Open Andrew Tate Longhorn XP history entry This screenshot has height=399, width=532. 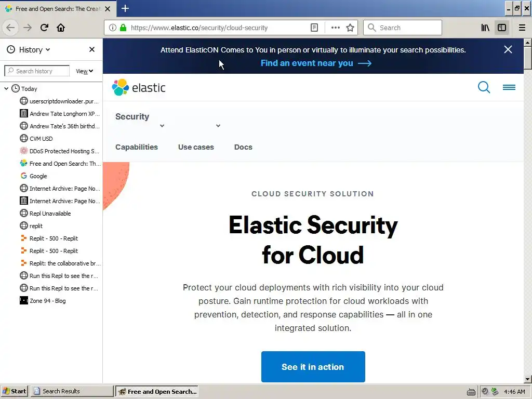tap(60, 114)
